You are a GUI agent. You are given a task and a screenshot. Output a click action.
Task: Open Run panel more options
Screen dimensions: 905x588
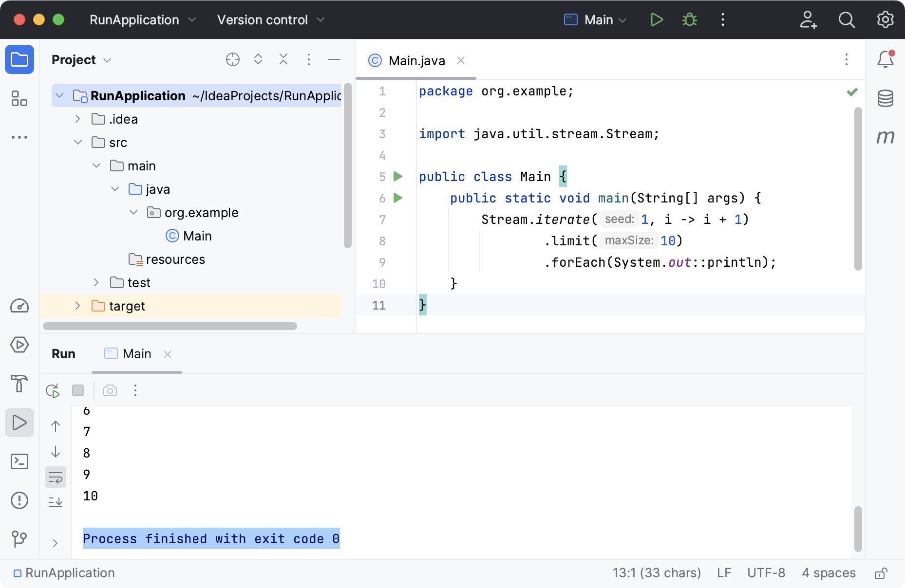tap(135, 390)
